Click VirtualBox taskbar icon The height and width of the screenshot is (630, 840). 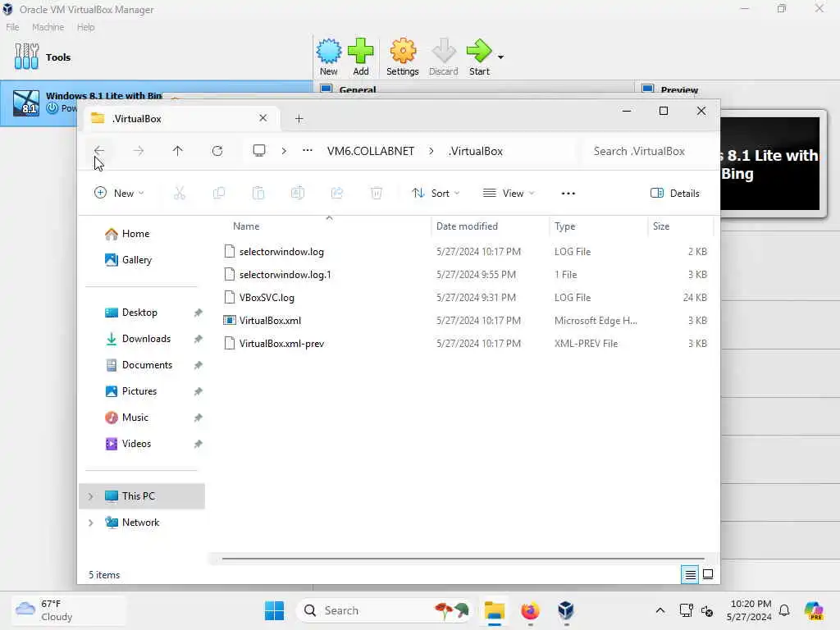click(x=566, y=610)
